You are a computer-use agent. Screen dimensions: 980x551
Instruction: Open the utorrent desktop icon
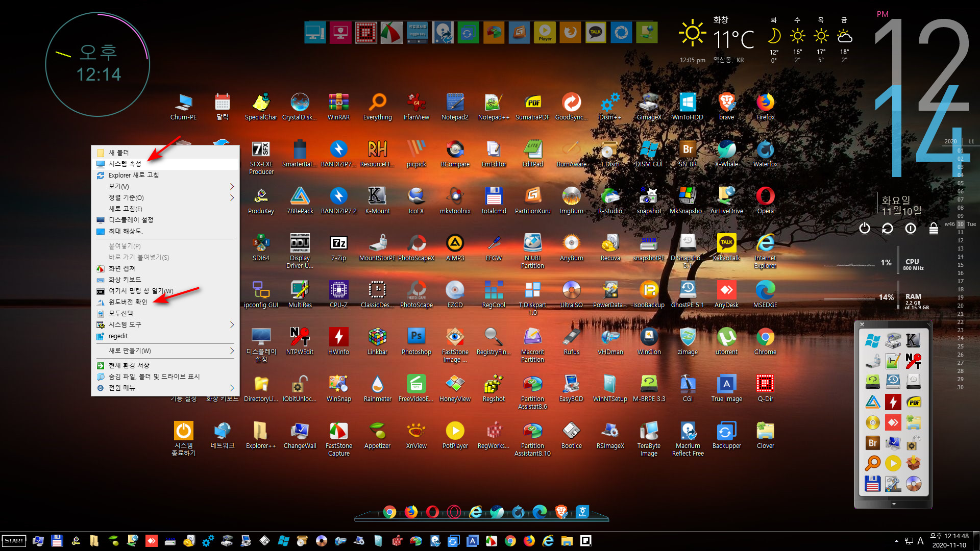(x=726, y=341)
